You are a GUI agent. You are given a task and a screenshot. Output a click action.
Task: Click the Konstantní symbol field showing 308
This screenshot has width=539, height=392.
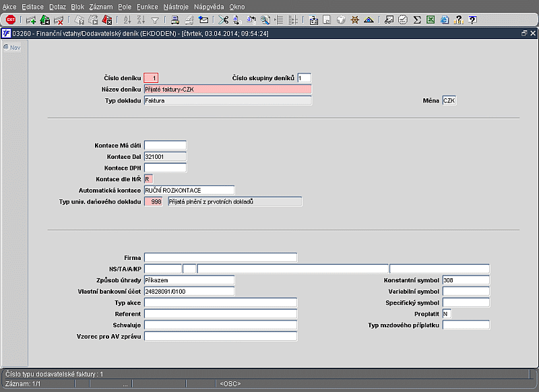[466, 280]
